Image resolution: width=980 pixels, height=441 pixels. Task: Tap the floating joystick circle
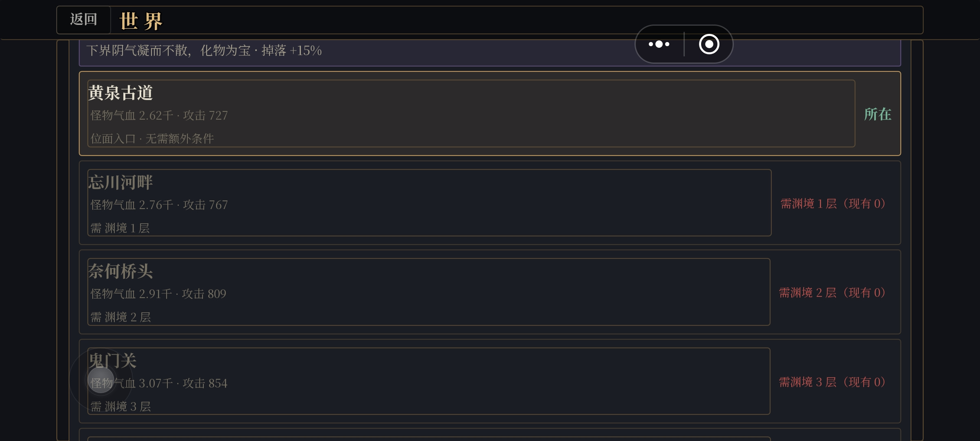tap(100, 381)
